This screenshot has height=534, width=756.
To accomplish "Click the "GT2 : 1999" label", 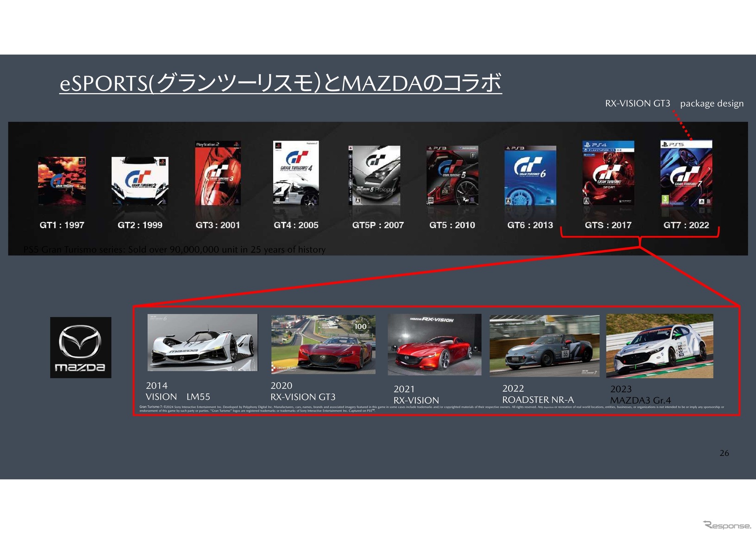I will point(140,225).
